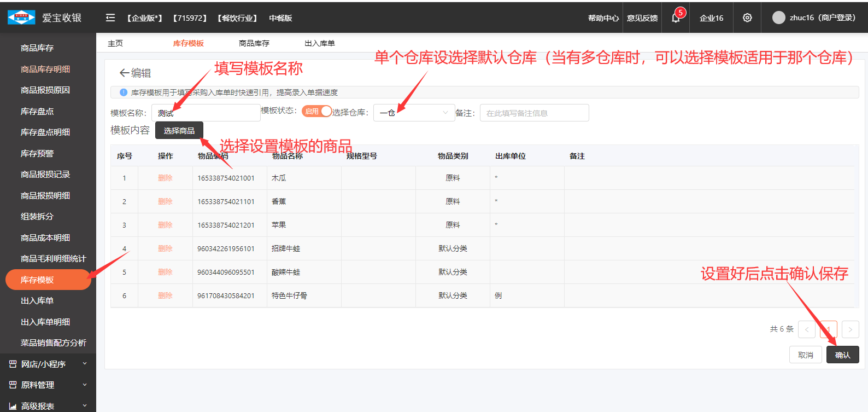This screenshot has width=868, height=412.
Task: Click the 高级报表 chart icon
Action: pos(13,406)
